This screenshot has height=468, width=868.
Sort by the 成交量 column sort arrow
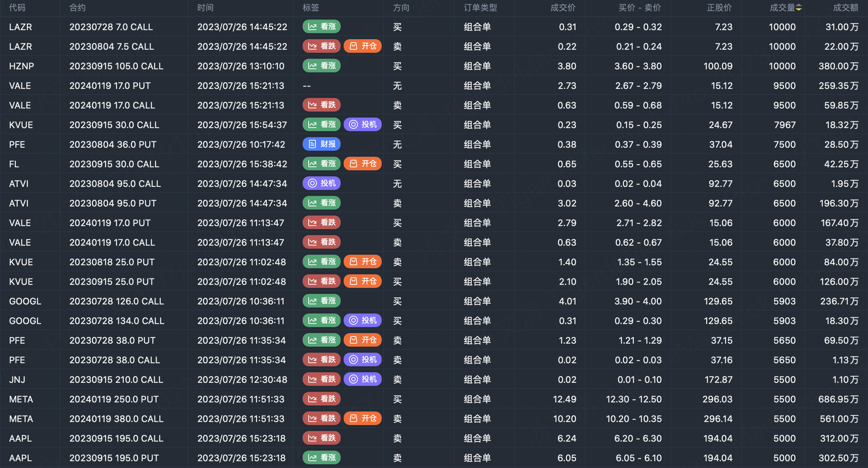coord(799,8)
